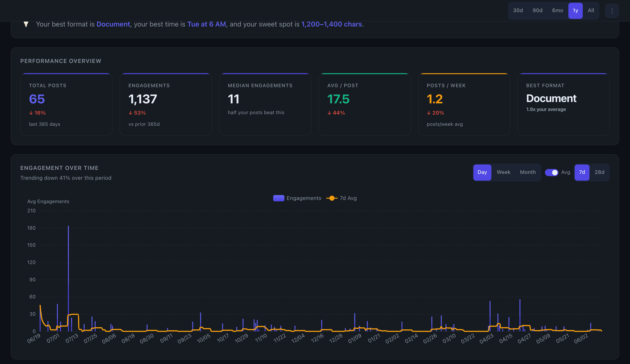This screenshot has width=630, height=364.
Task: Group the chart by Month
Action: [x=528, y=172]
